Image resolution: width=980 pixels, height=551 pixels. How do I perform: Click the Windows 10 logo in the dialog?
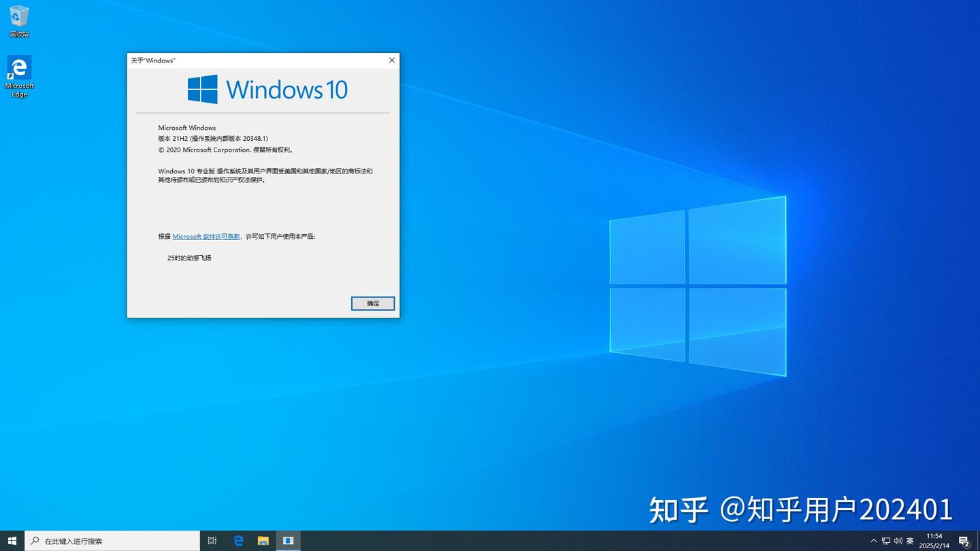point(201,88)
